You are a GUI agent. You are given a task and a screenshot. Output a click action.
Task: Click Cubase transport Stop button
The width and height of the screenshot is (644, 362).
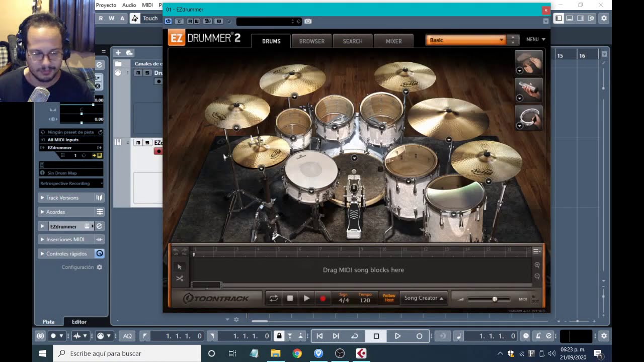(x=376, y=336)
